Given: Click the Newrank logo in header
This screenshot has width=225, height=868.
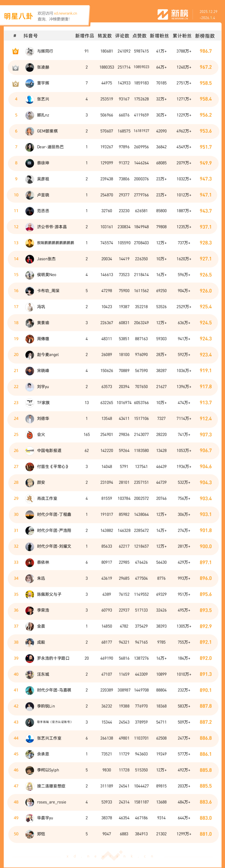Looking at the screenshot, I should click(x=173, y=14).
